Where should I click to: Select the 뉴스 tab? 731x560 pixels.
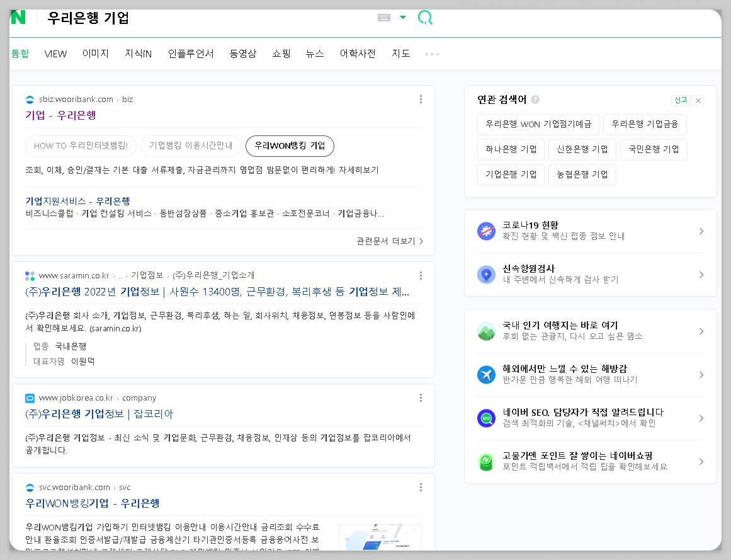pos(315,54)
